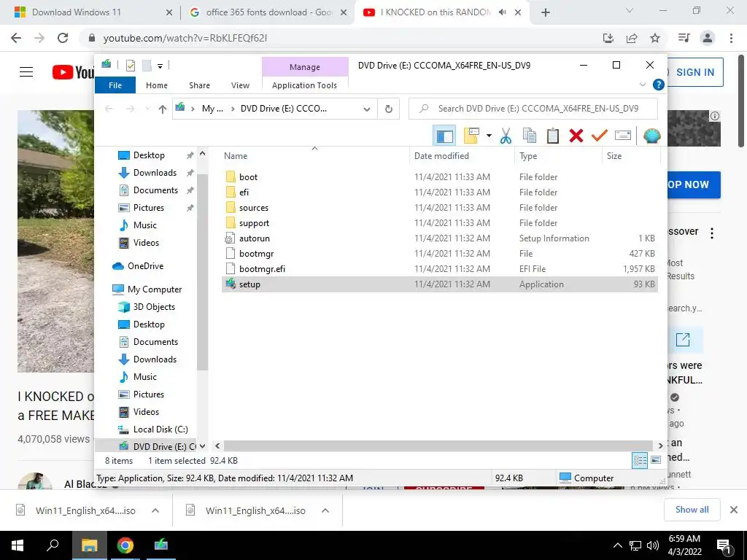Image resolution: width=747 pixels, height=560 pixels.
Task: Click the YouTube SIGN IN button
Action: point(695,72)
